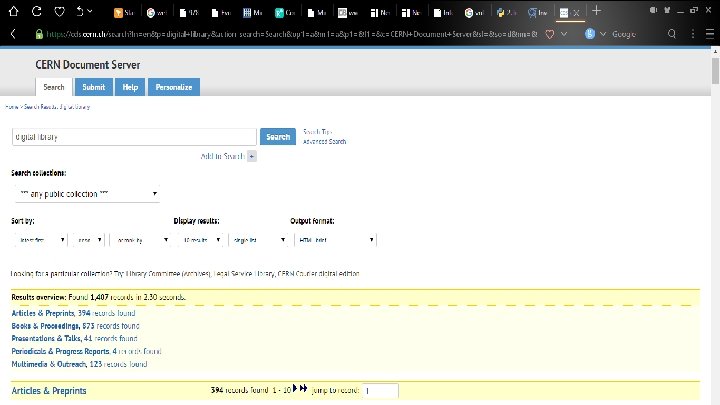Open the Submit tab
720x405 pixels.
[x=94, y=87]
